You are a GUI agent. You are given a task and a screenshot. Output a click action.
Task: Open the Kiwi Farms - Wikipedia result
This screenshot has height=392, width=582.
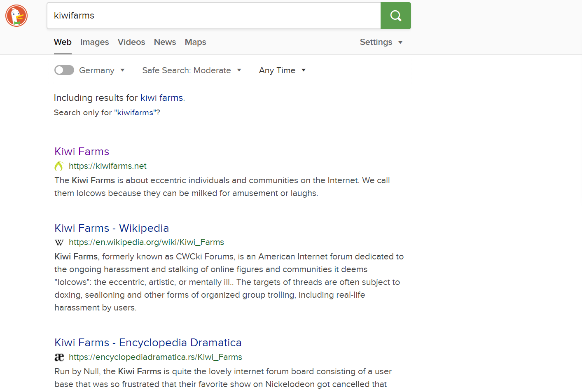[112, 228]
